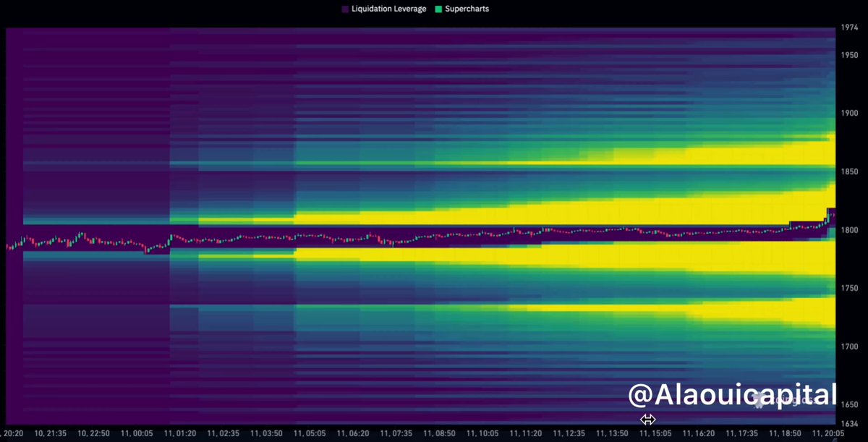868x442 pixels.
Task: Click the '11, 06:20' time label
Action: click(354, 433)
